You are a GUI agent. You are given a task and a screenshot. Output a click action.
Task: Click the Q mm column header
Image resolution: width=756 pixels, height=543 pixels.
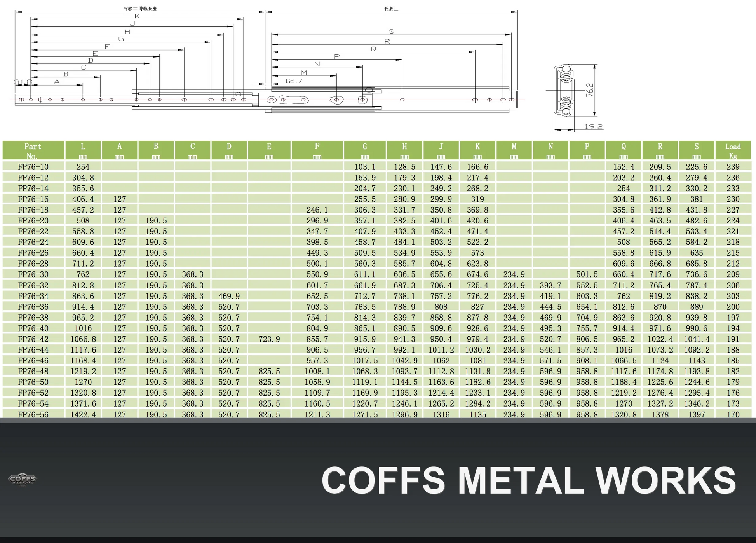point(624,150)
